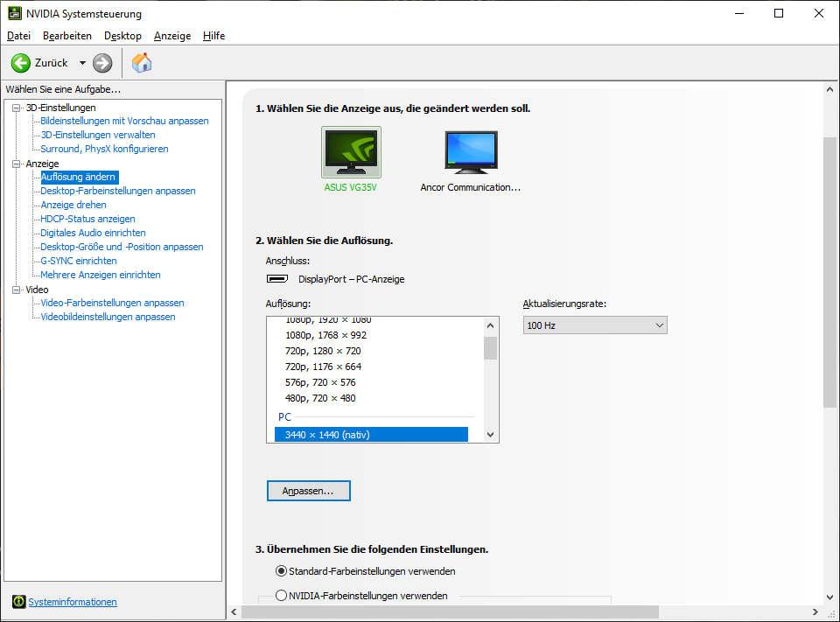The height and width of the screenshot is (622, 840).
Task: Open the Aktualisierungsrate 100 Hz dropdown
Action: click(595, 325)
